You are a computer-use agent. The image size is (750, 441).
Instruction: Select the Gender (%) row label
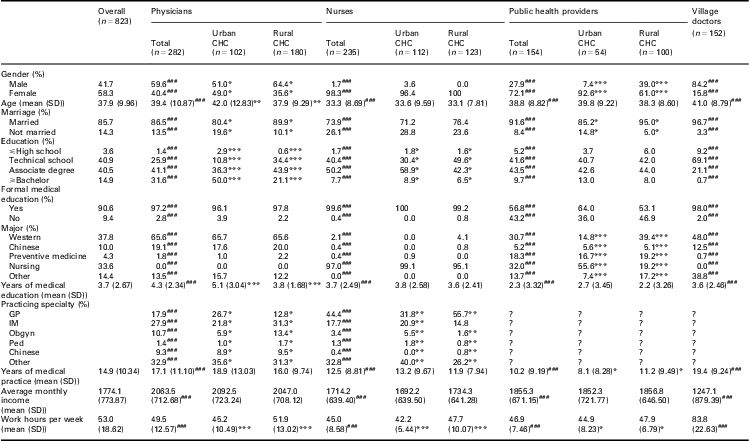[21, 61]
